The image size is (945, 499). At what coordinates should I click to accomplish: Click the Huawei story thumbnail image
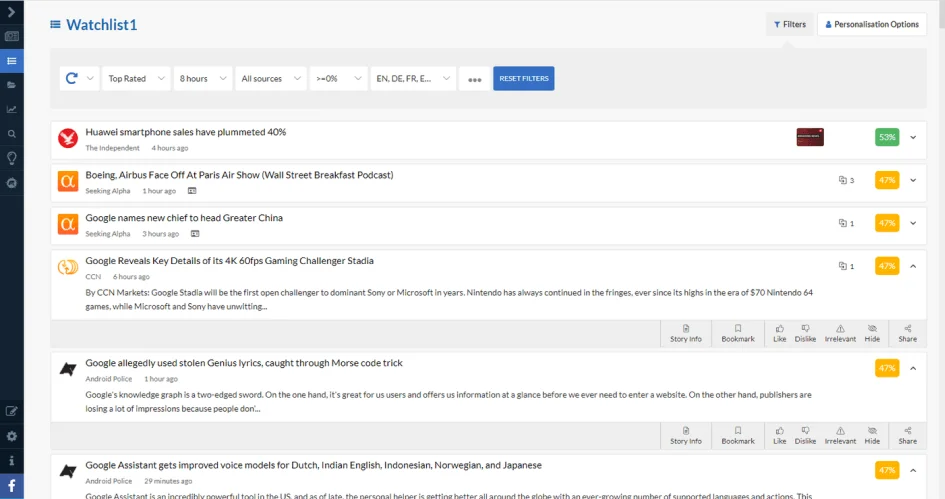click(809, 137)
